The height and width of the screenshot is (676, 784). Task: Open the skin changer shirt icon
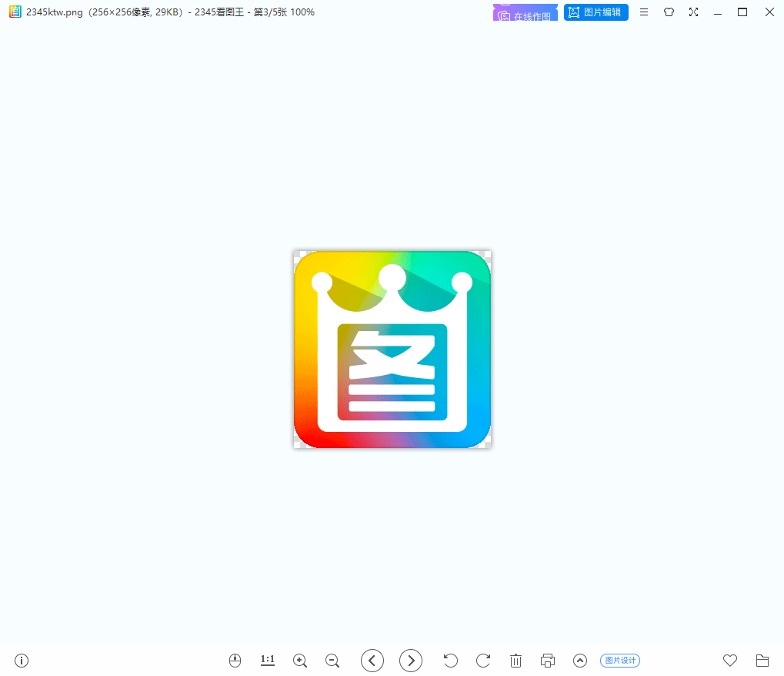669,12
